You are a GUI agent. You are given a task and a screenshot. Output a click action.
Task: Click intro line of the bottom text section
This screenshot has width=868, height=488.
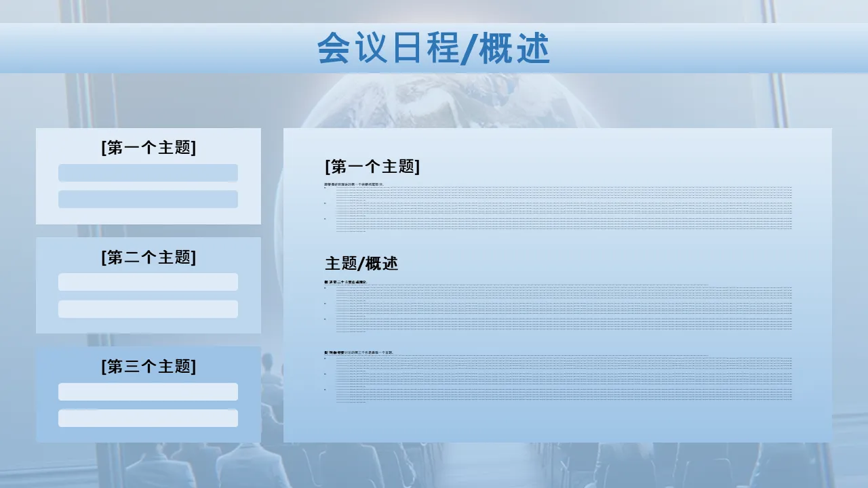(x=359, y=353)
